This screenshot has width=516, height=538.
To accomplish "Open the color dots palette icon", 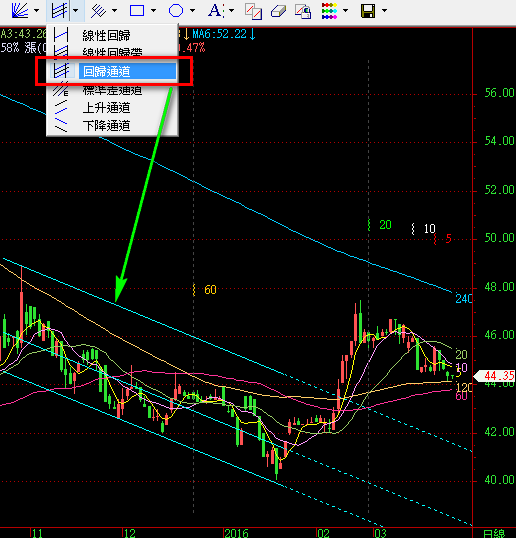I will 329,11.
